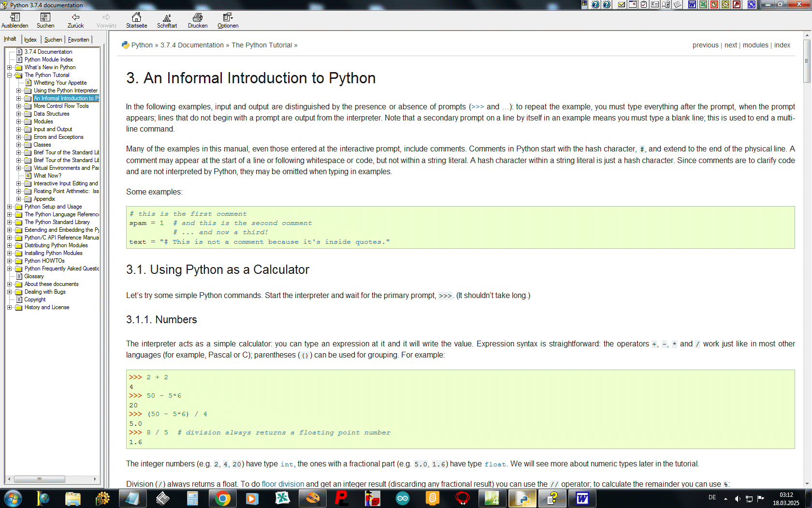Image resolution: width=812 pixels, height=508 pixels.
Task: Follow The Python Tutorial breadcrumb link
Action: (x=261, y=45)
